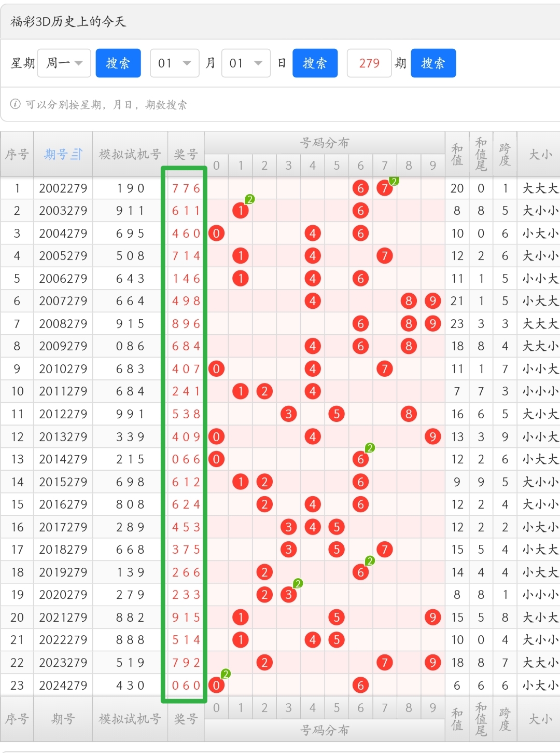560x753 pixels.
Task: Click period number 2006279
Action: pyautogui.click(x=63, y=278)
